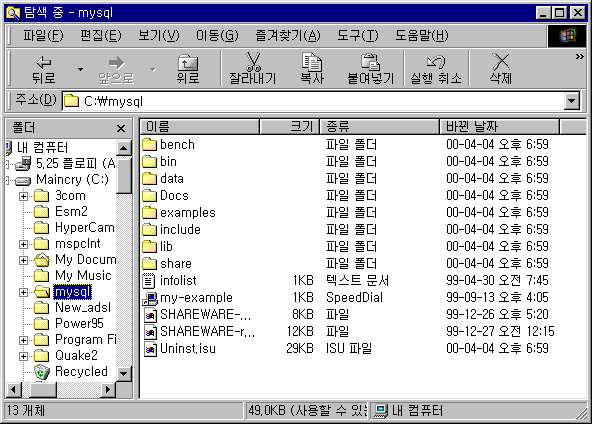Open the address bar dropdown list
This screenshot has height=424, width=592.
tap(572, 101)
